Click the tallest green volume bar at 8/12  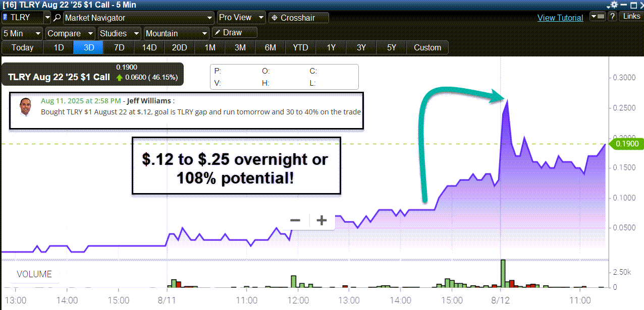tap(503, 273)
